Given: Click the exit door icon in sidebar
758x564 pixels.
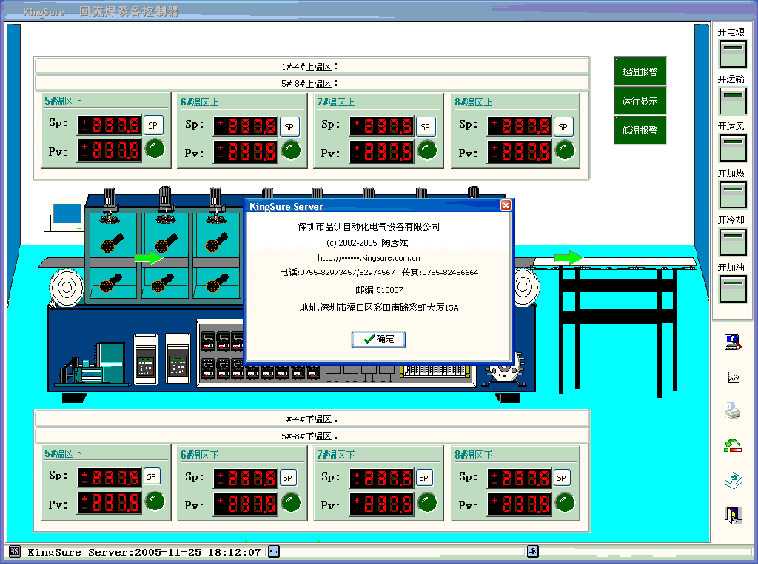Looking at the screenshot, I should click(733, 515).
